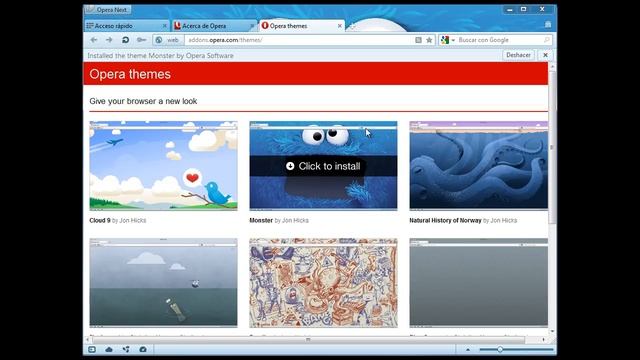Toggle panels button in status bar
Screen dimensions: 640x360
pos(92,349)
